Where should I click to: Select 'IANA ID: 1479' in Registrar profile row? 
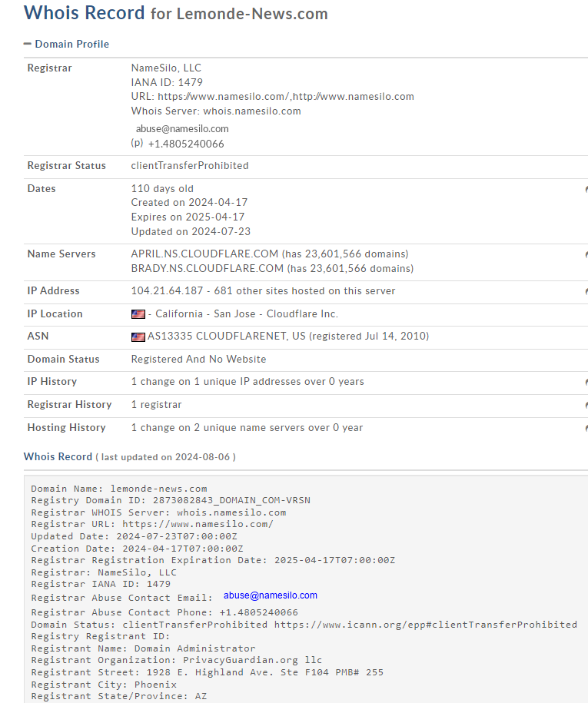[x=167, y=82]
